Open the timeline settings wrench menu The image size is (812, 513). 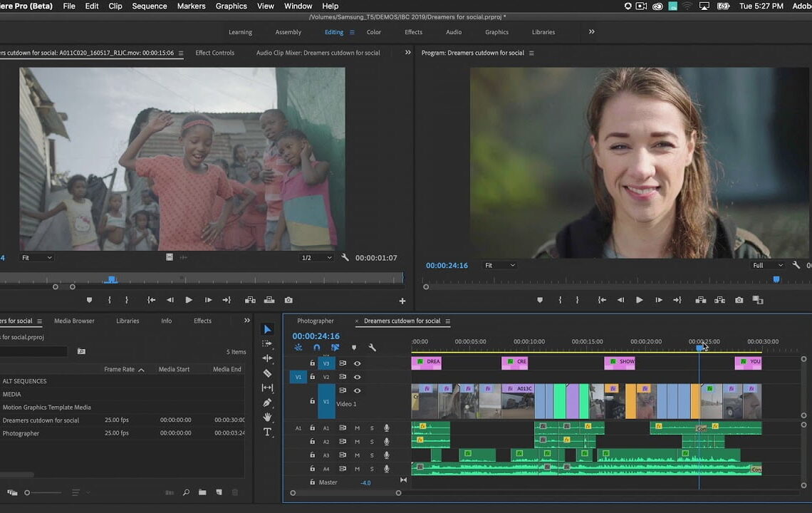coord(373,347)
